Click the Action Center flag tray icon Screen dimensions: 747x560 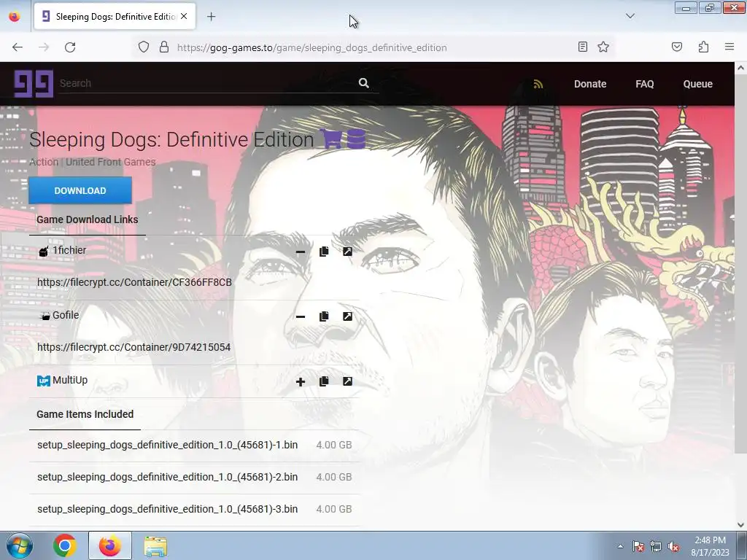coord(638,547)
